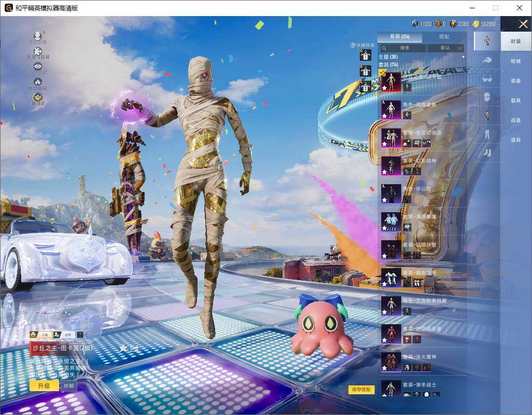This screenshot has height=415, width=532.
Task: Click the 搜索 search field
Action: (402, 48)
